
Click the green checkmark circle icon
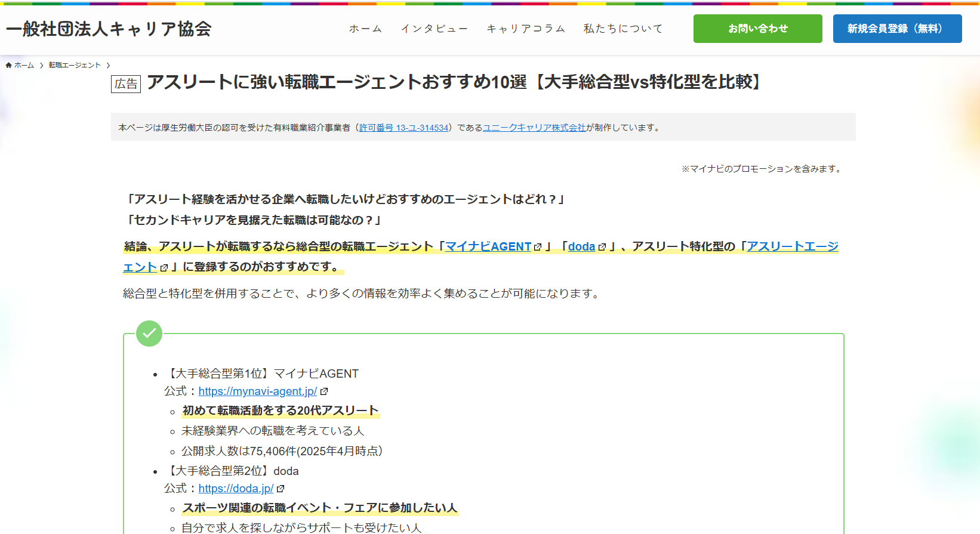(x=149, y=334)
